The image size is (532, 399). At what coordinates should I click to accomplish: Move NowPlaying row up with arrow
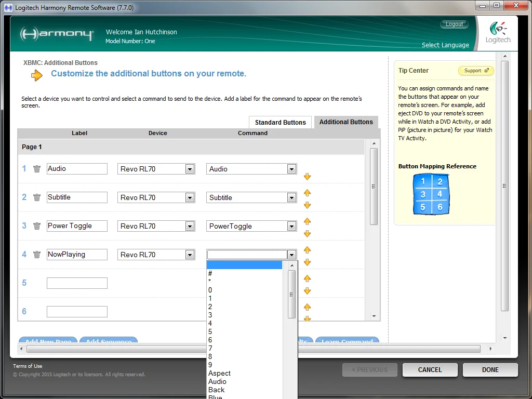click(308, 250)
